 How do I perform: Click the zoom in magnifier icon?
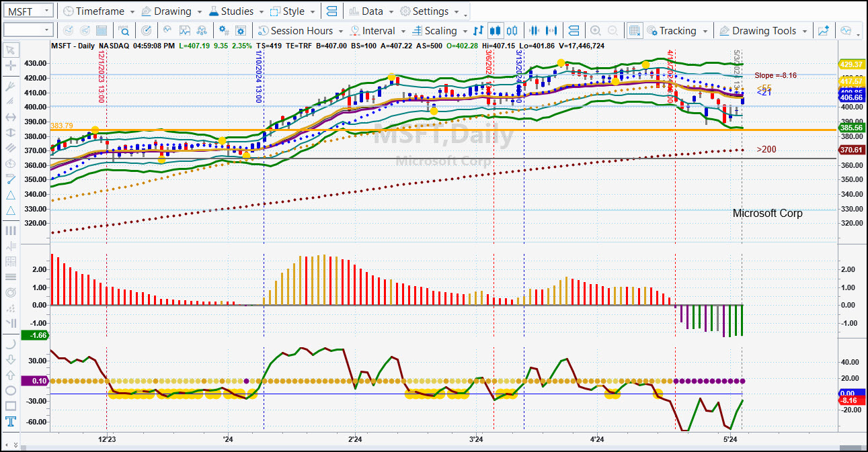(595, 31)
